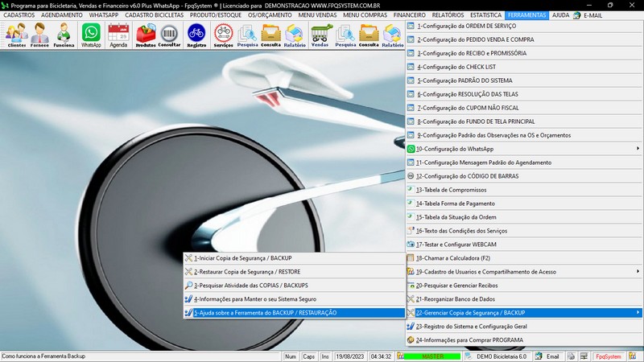Click the Funciona employee icon
Screen dimensions: 644x362
click(64, 35)
